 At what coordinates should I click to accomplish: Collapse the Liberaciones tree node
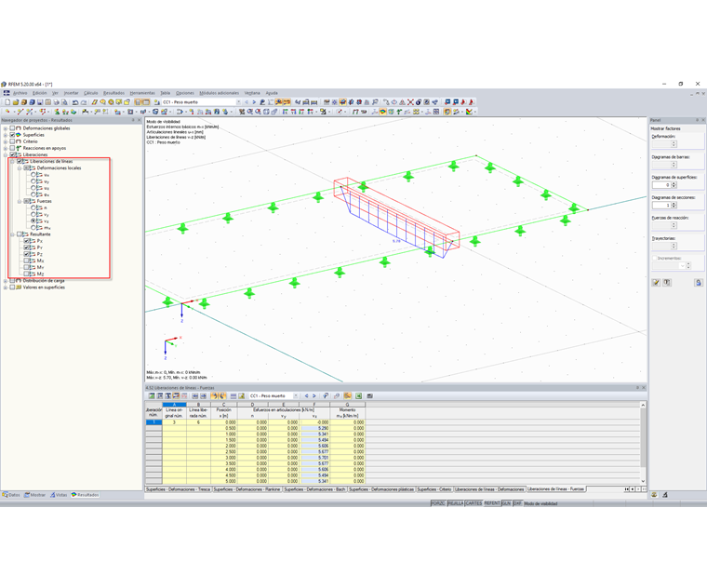[6, 154]
